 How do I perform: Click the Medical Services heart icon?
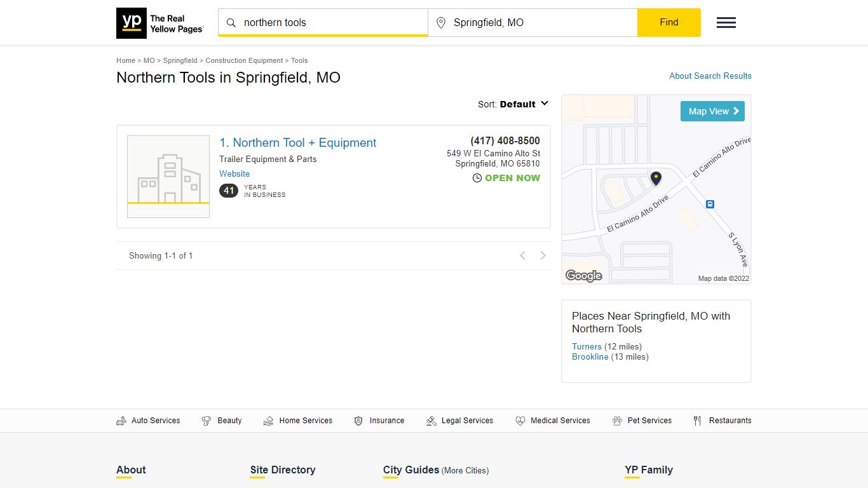tap(520, 421)
